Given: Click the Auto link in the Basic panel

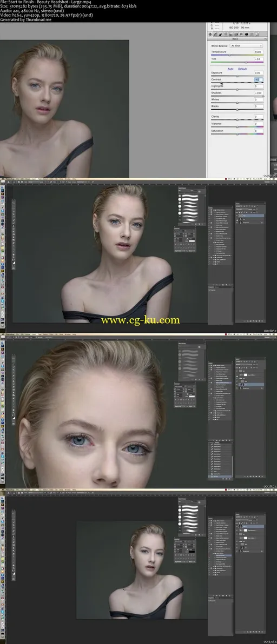Looking at the screenshot, I should [230, 69].
